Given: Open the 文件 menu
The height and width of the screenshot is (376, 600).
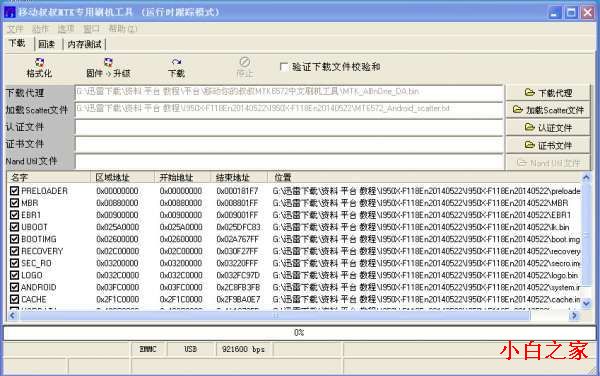Looking at the screenshot, I should 15,29.
